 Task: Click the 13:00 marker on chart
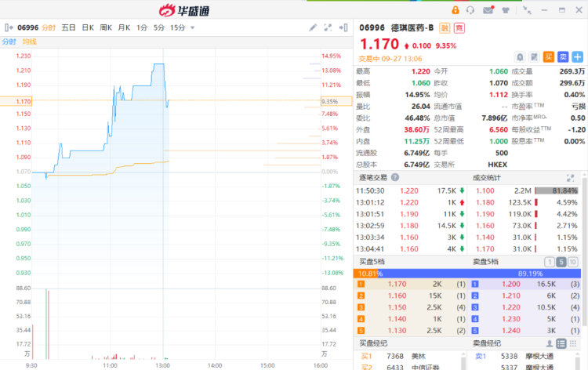(x=163, y=365)
